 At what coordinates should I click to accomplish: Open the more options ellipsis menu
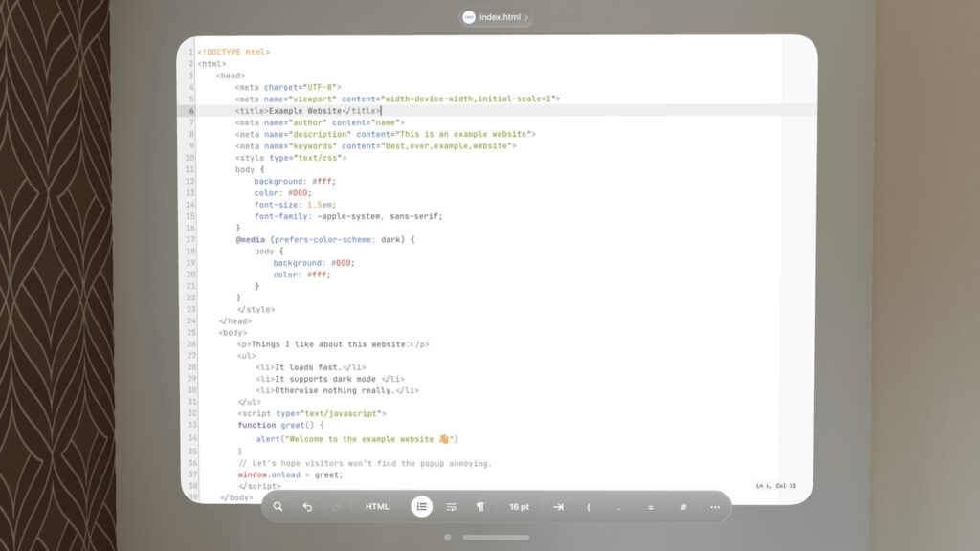point(715,507)
